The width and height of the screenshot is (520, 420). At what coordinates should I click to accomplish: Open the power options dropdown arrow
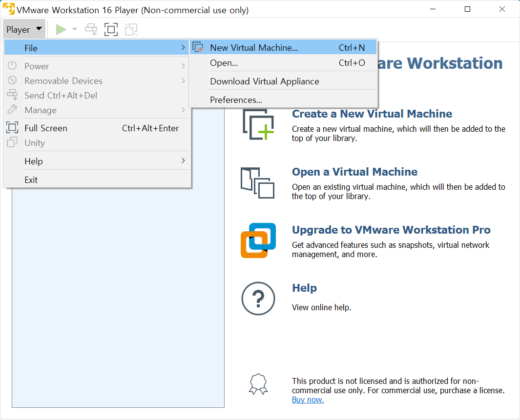(75, 29)
